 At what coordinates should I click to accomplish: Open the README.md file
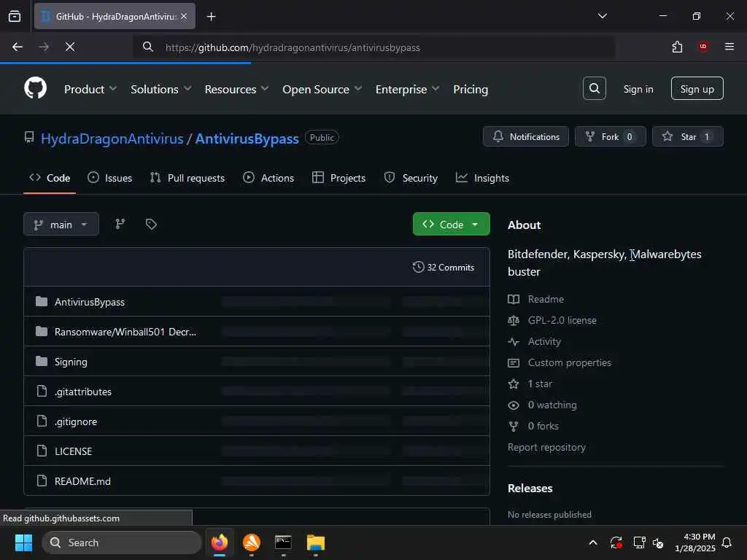(83, 481)
